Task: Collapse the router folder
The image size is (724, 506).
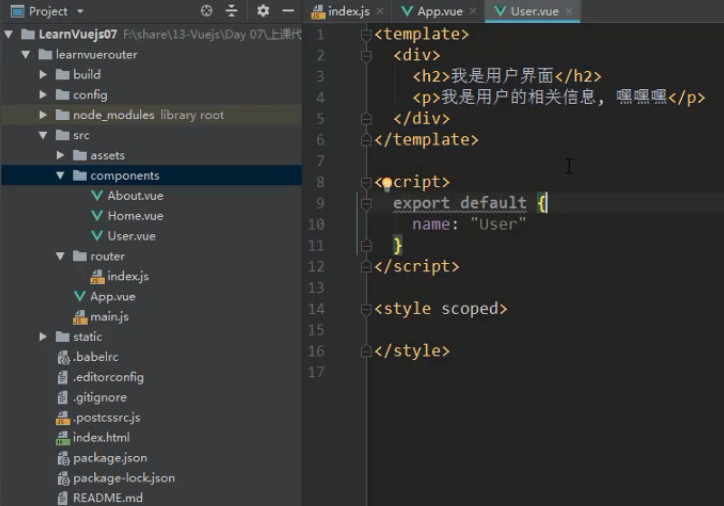Action: [x=60, y=256]
